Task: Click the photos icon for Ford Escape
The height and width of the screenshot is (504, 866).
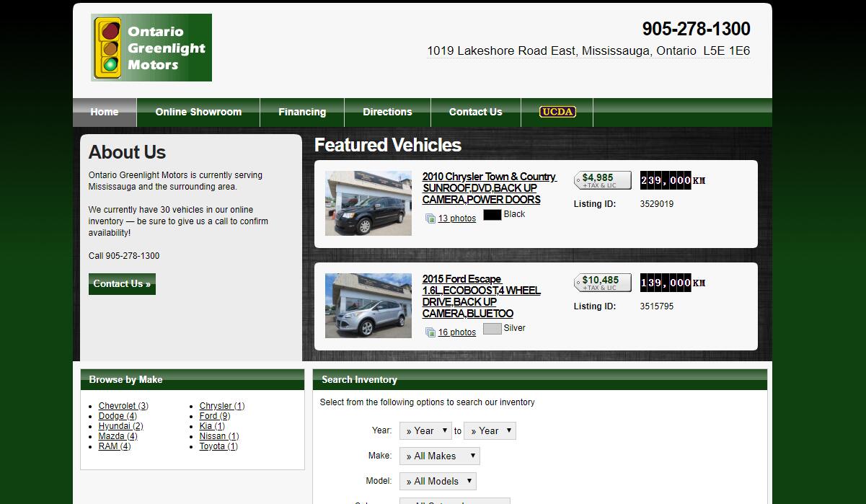Action: coord(430,332)
